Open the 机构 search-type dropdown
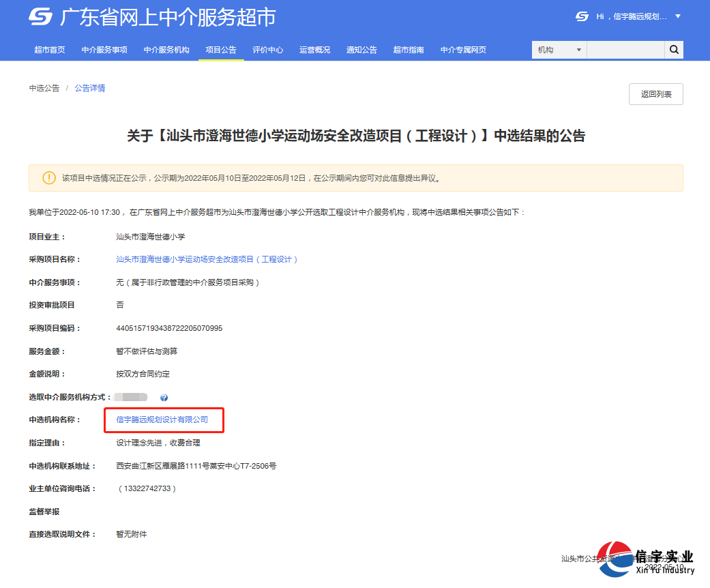Image resolution: width=710 pixels, height=588 pixels. coord(558,49)
